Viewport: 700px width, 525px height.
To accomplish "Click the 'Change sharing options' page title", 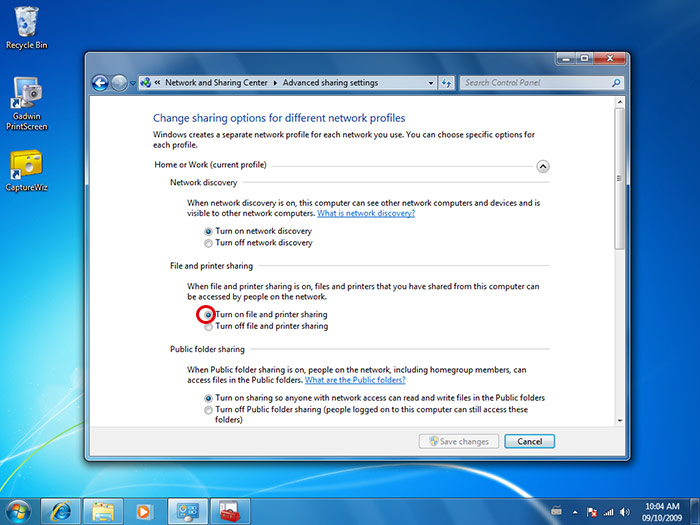I will 279,118.
